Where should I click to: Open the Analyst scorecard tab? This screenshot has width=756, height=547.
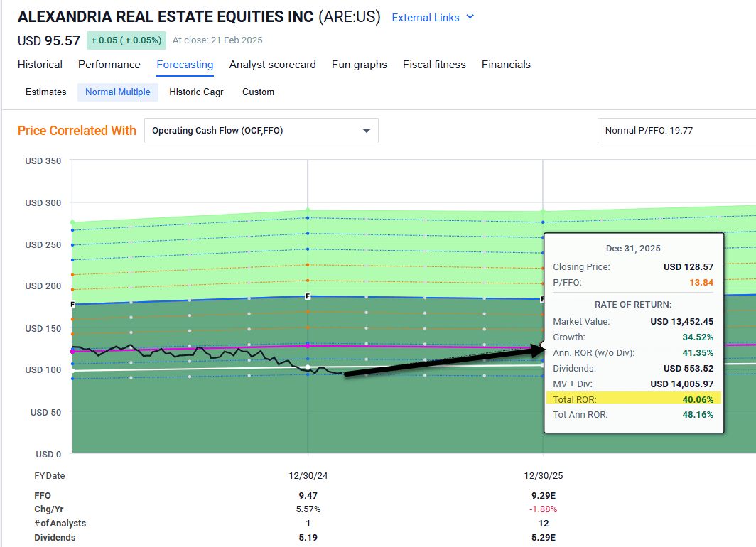(272, 65)
